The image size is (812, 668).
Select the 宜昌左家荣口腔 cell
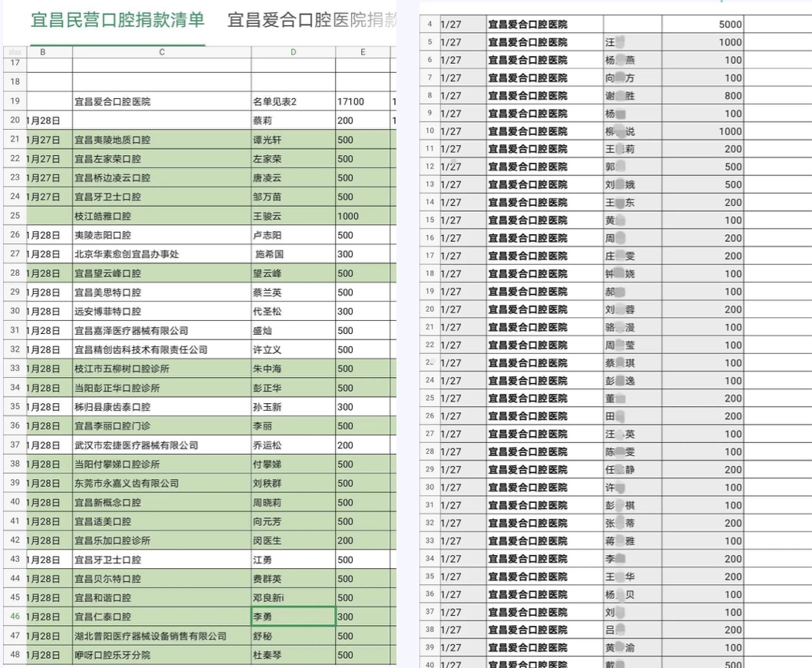162,159
